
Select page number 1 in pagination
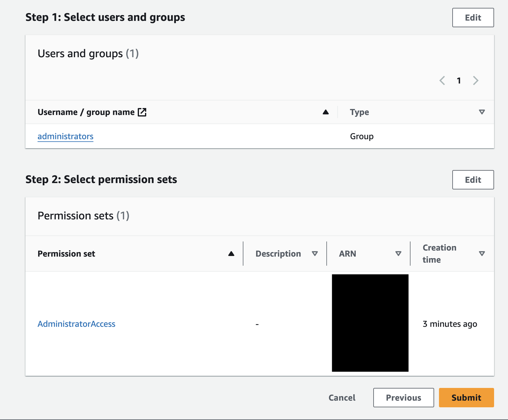(459, 80)
